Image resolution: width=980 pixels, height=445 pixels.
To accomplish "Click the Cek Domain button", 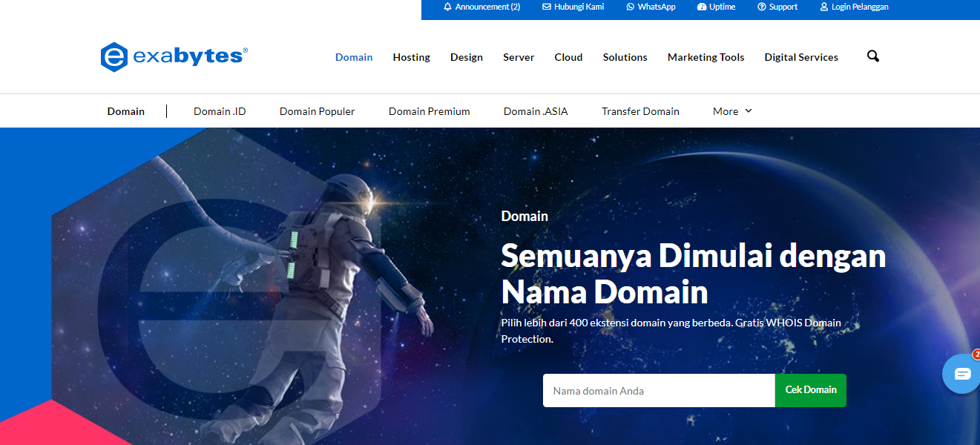I will tap(810, 390).
